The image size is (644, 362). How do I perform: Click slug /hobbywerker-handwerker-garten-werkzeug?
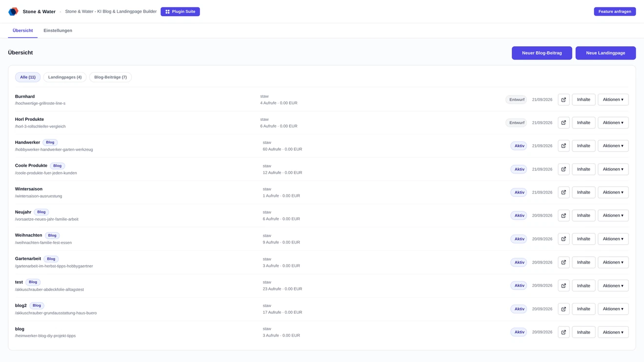[x=54, y=150]
